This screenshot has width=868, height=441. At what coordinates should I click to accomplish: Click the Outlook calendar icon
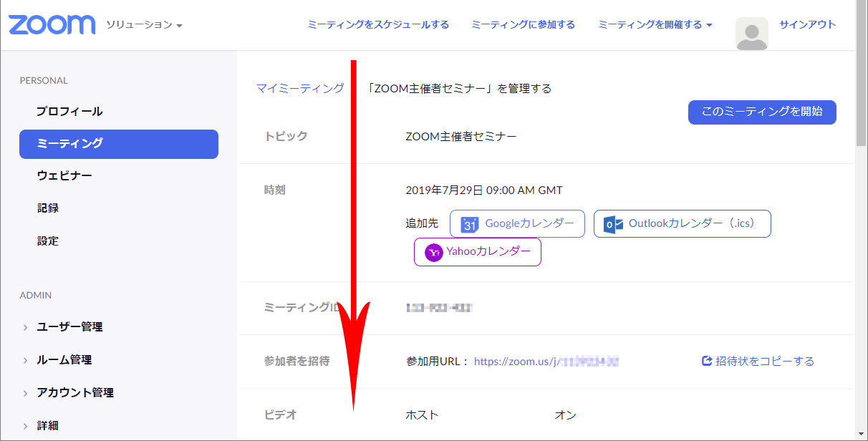(613, 224)
